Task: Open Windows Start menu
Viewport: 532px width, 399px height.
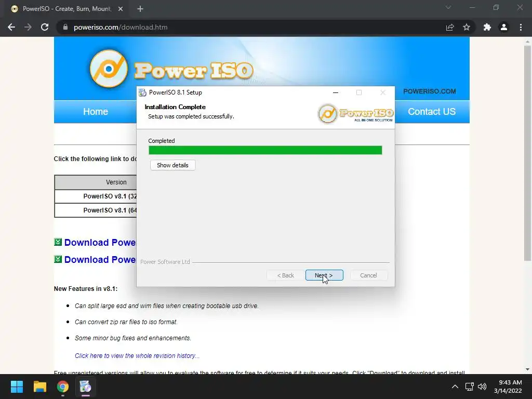Action: [17, 387]
